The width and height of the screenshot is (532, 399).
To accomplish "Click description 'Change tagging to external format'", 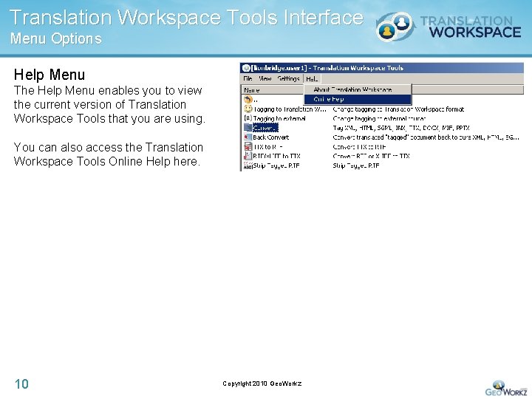I will [379, 118].
